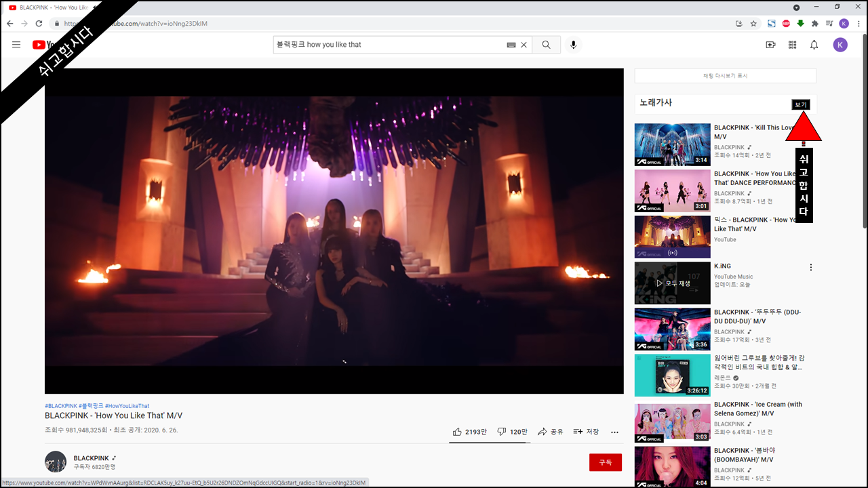
Task: Select the 노래가사 heading text
Action: click(x=656, y=102)
